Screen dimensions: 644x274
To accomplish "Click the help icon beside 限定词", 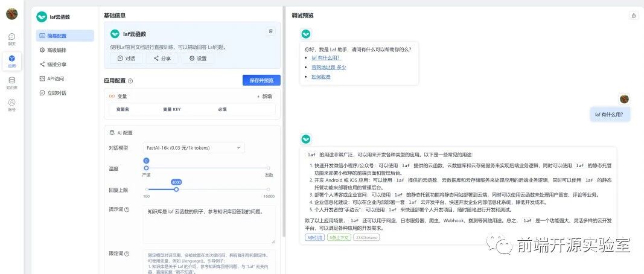I will pyautogui.click(x=127, y=254).
